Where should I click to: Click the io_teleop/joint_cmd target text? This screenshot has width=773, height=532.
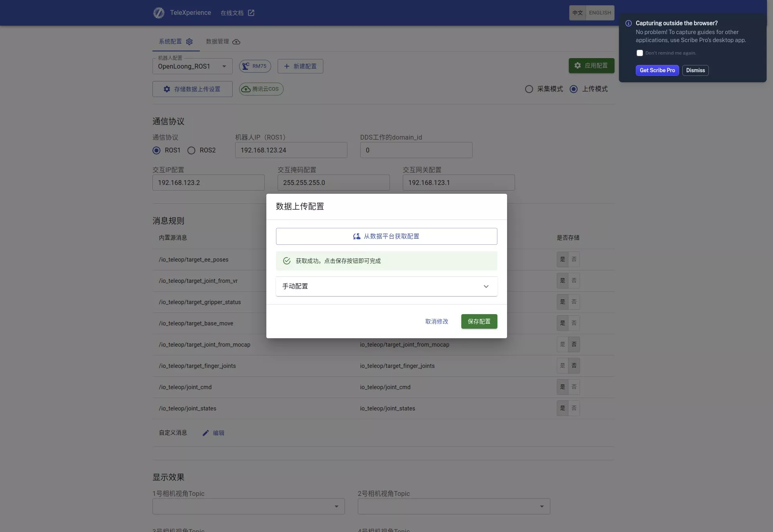(x=385, y=387)
